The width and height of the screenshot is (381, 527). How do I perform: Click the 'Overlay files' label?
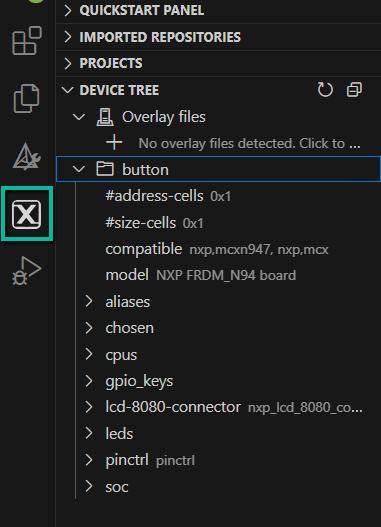[164, 117]
